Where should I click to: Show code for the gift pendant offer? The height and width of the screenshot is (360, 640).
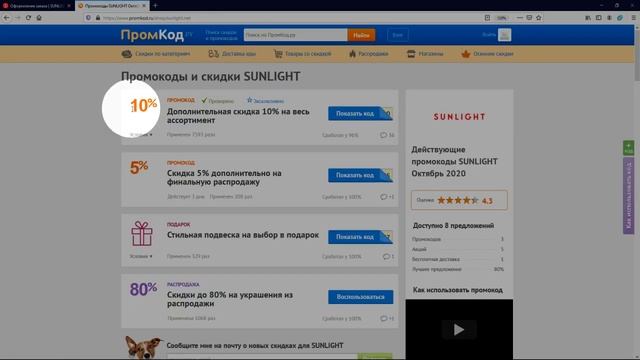[360, 237]
